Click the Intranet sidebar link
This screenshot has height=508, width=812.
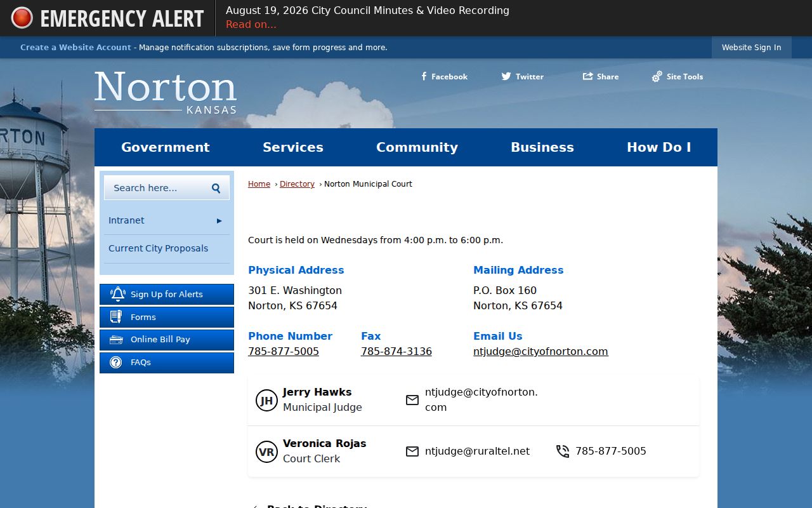126,220
